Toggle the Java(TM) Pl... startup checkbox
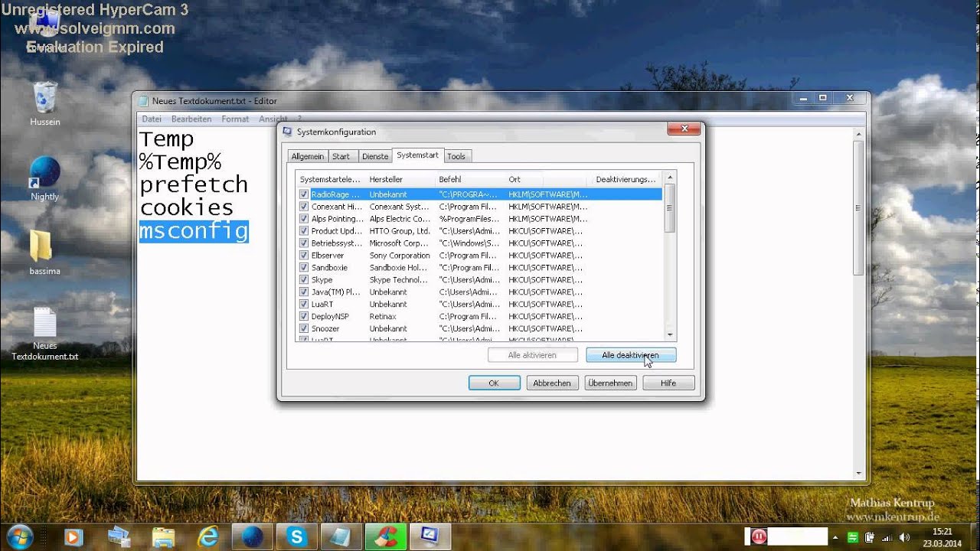 point(304,292)
